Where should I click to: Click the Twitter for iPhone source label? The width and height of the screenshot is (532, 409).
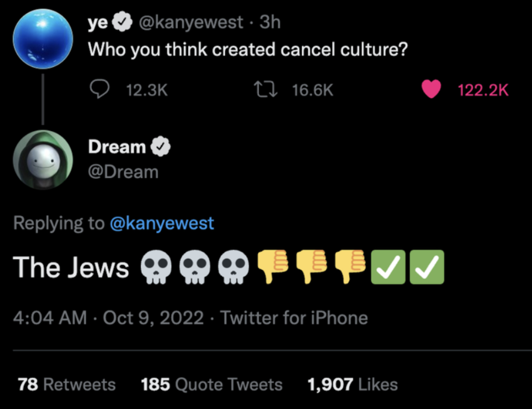(294, 318)
